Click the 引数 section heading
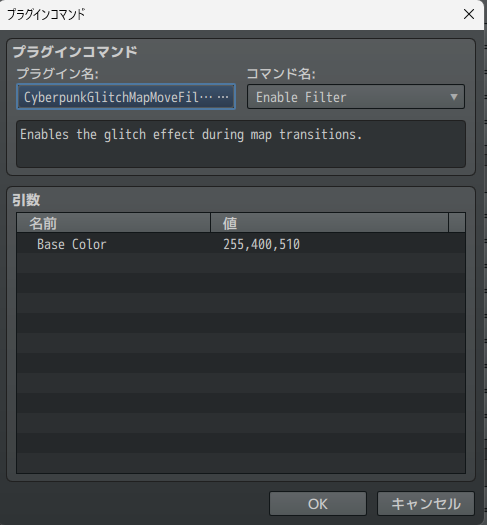This screenshot has width=487, height=525. click(26, 200)
